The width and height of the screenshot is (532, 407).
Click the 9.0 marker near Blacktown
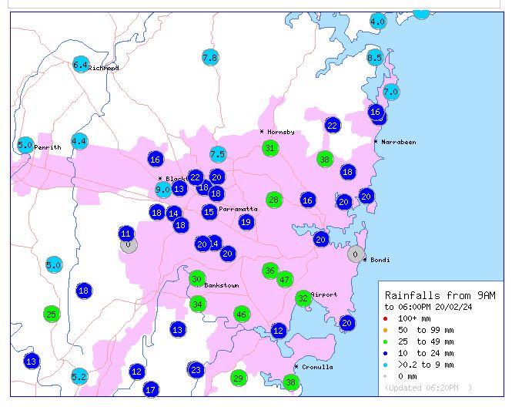click(x=163, y=190)
